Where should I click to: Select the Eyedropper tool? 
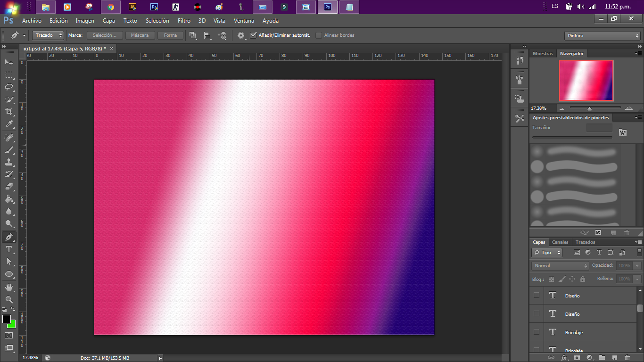coord(9,124)
